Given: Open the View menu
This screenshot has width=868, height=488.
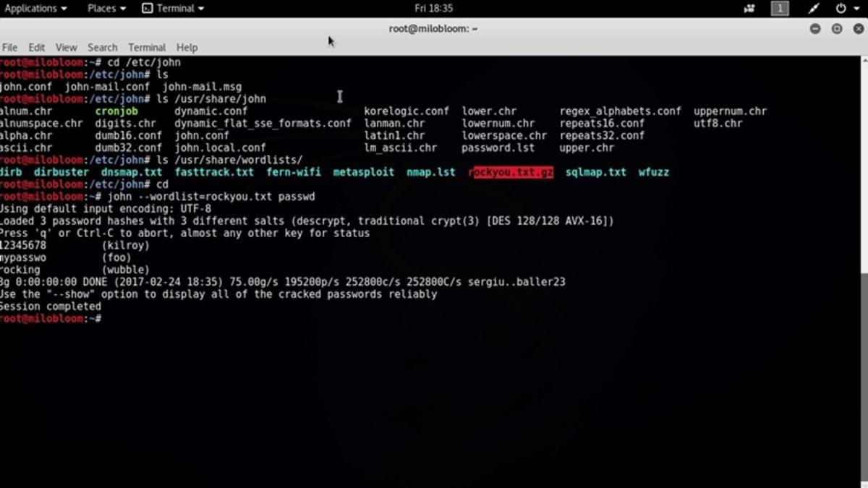Looking at the screenshot, I should coord(66,47).
